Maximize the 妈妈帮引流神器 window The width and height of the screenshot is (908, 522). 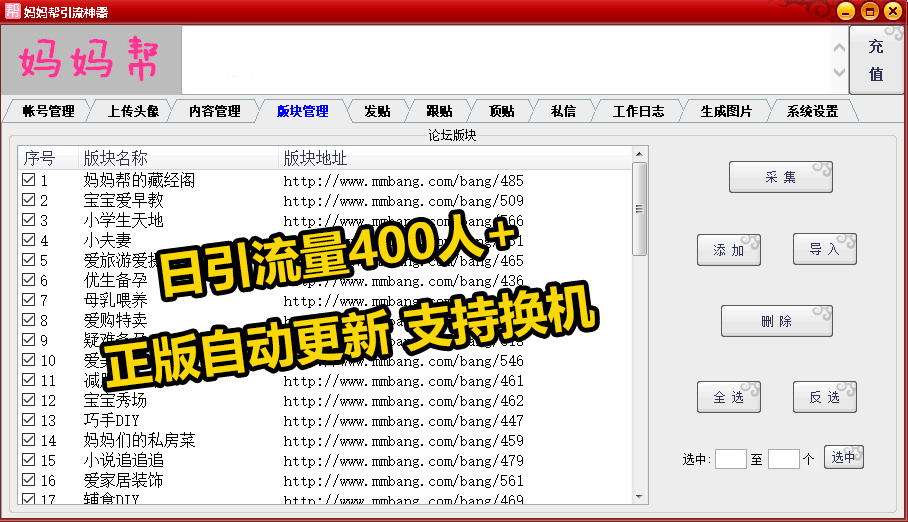[870, 11]
